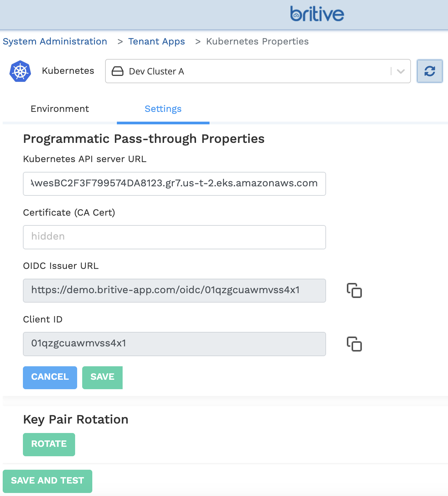This screenshot has height=496, width=448.
Task: Click the OIDC Issuer URL field
Action: tap(174, 290)
